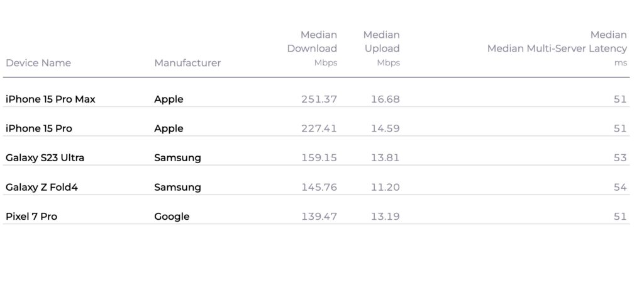
Task: Click Apple manufacturer in iPhone 15 Pro Max row
Action: click(169, 99)
